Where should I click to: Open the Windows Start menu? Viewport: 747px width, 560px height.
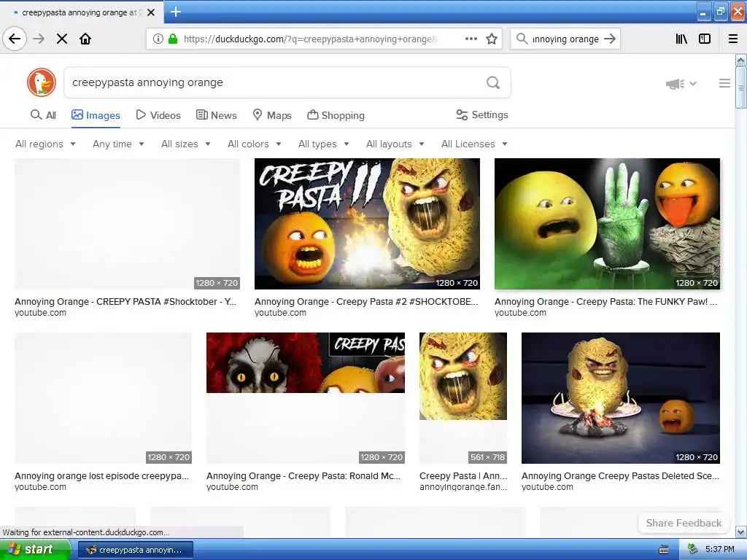pyautogui.click(x=35, y=550)
